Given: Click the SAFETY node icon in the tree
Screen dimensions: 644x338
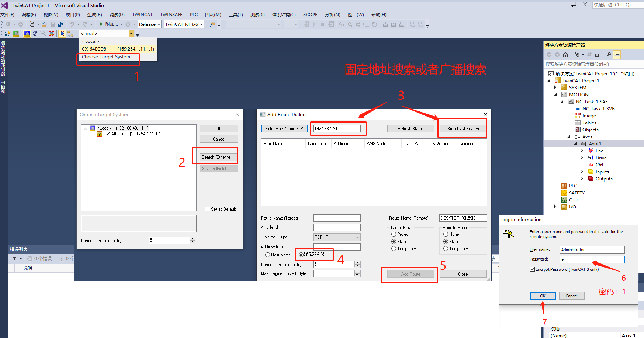Looking at the screenshot, I should [564, 193].
